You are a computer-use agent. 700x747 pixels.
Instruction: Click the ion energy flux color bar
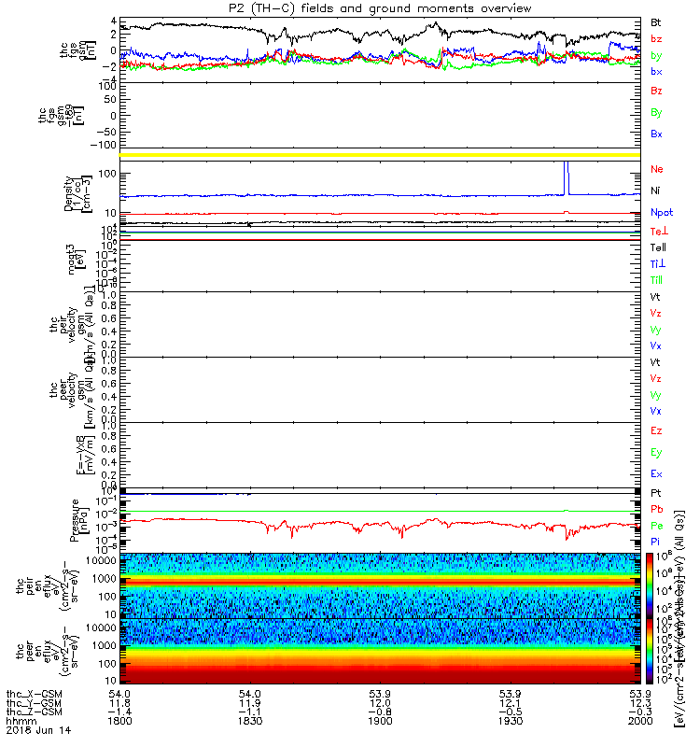[x=650, y=585]
